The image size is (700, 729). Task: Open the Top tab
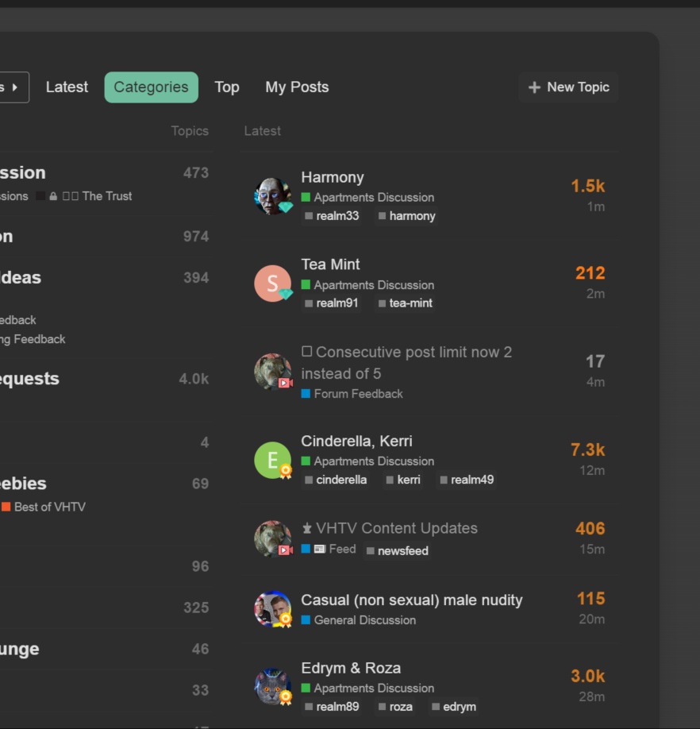(227, 87)
